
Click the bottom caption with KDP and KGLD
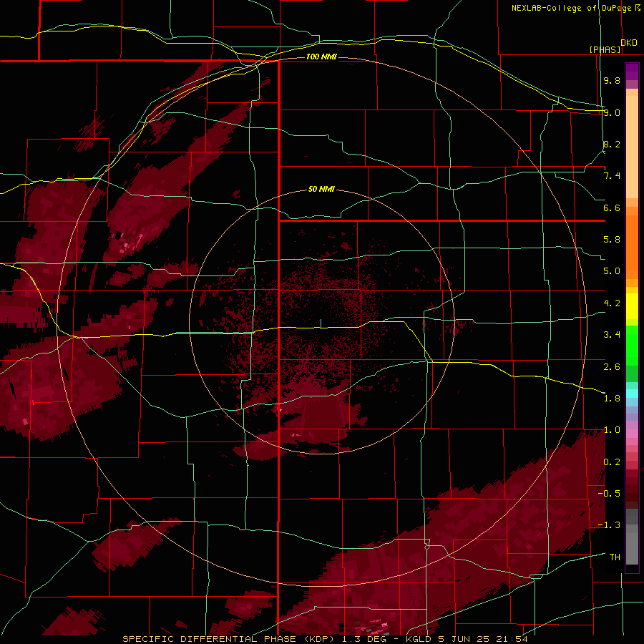pos(326,639)
